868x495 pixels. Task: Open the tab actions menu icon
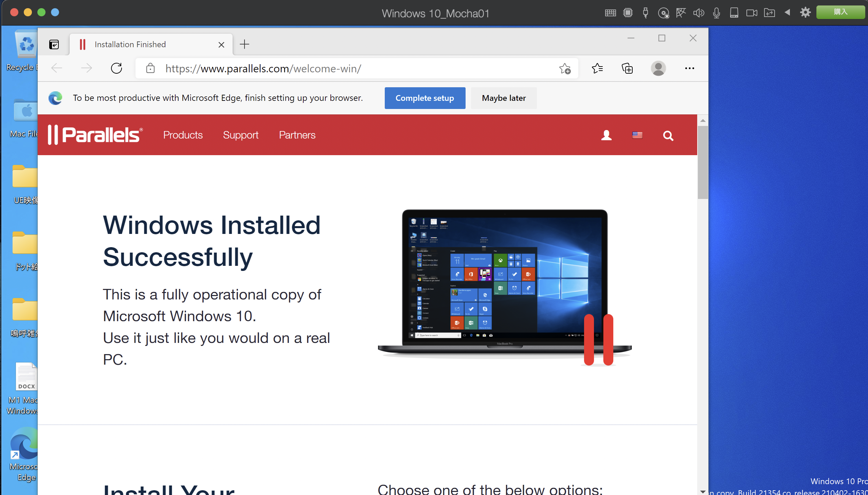(x=54, y=44)
